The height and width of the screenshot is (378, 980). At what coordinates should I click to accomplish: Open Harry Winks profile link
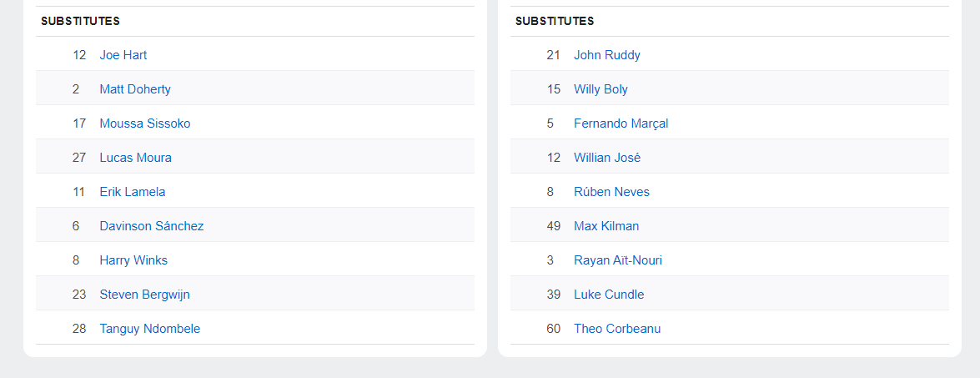pos(133,260)
